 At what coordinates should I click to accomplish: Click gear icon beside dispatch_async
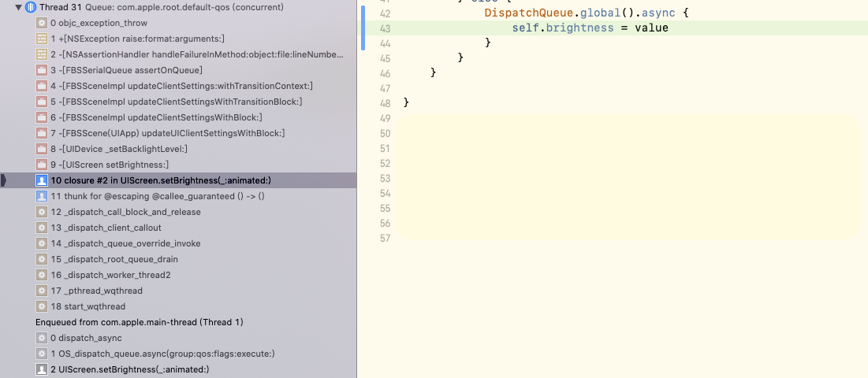tap(42, 338)
